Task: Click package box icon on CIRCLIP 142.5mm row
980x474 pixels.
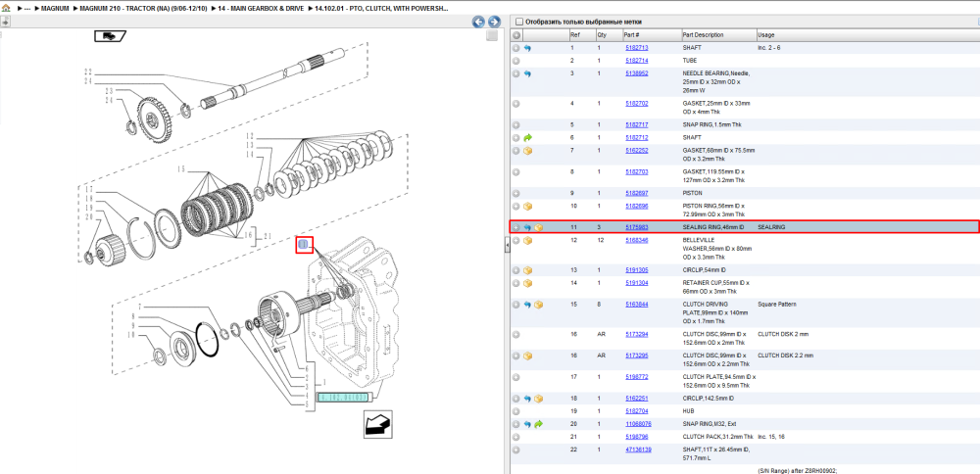Action: point(538,399)
